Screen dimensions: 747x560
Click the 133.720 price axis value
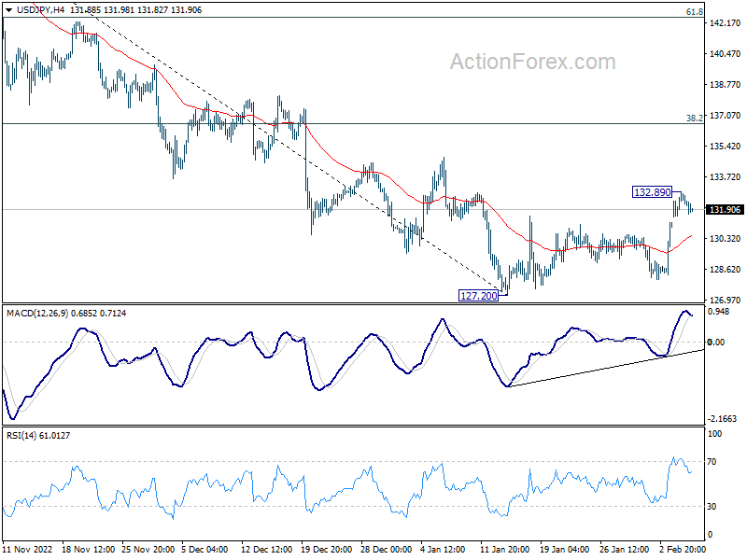(726, 177)
